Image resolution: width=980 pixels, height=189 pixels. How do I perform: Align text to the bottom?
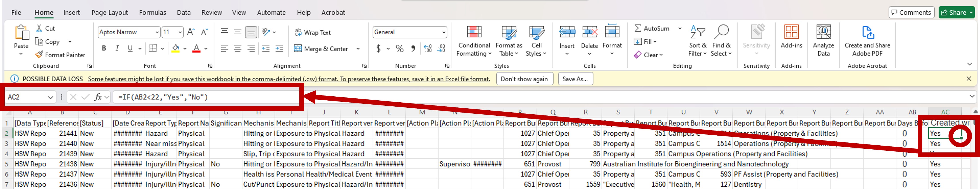click(251, 32)
